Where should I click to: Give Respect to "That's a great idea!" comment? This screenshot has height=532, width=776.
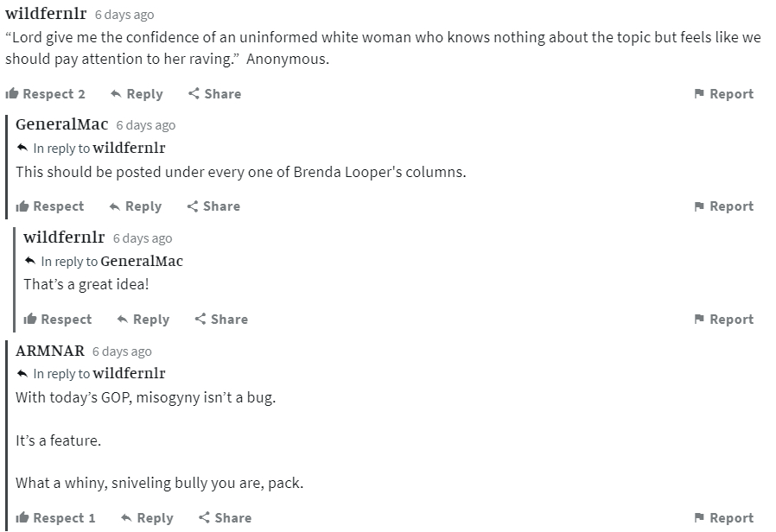click(x=57, y=319)
